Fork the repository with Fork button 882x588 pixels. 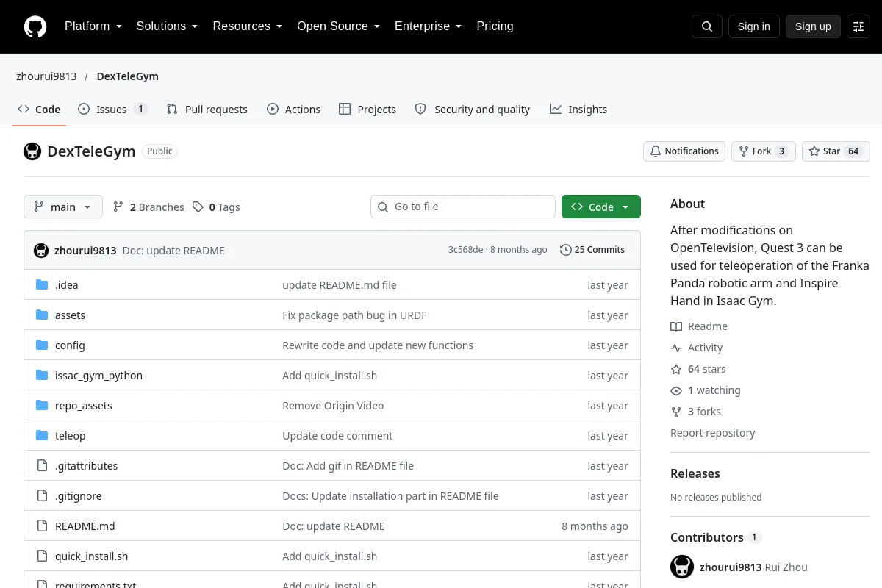(763, 151)
